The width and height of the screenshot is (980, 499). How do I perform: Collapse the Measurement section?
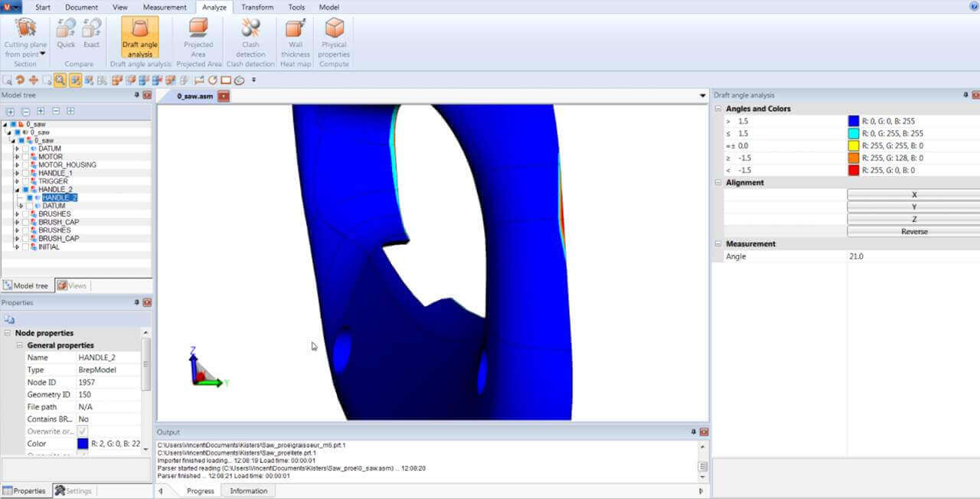click(x=719, y=243)
